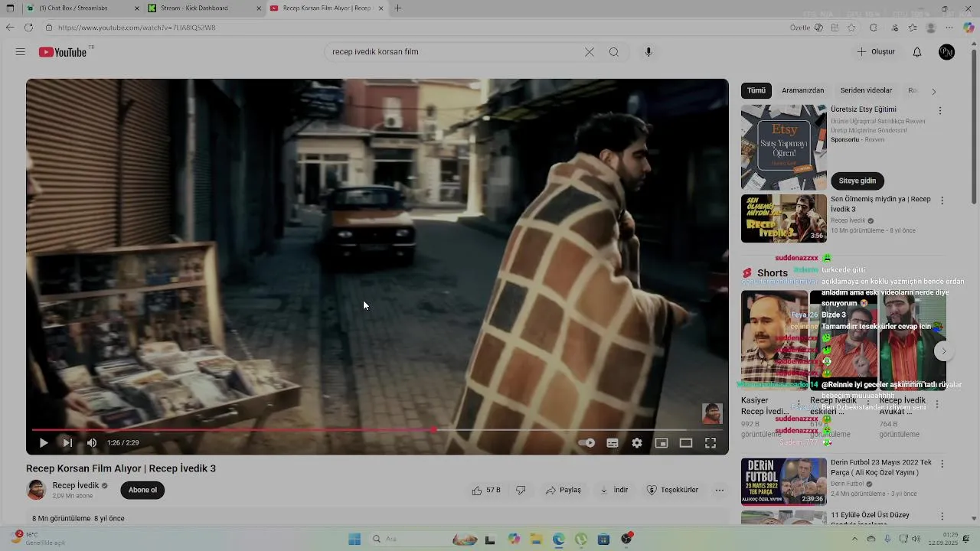Click the video channel watermark
The image size is (980, 551).
click(712, 413)
